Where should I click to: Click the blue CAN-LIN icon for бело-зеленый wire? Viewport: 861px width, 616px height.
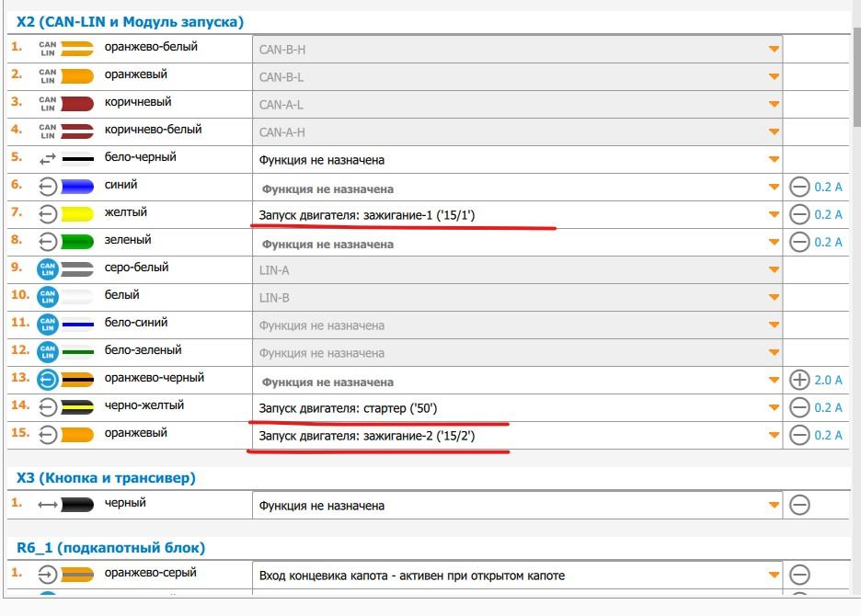point(47,352)
